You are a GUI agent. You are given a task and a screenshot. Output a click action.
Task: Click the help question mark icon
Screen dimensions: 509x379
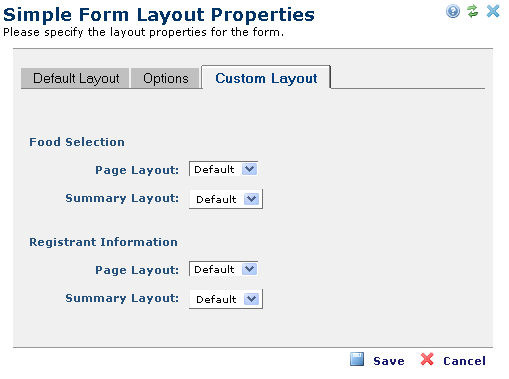click(453, 11)
